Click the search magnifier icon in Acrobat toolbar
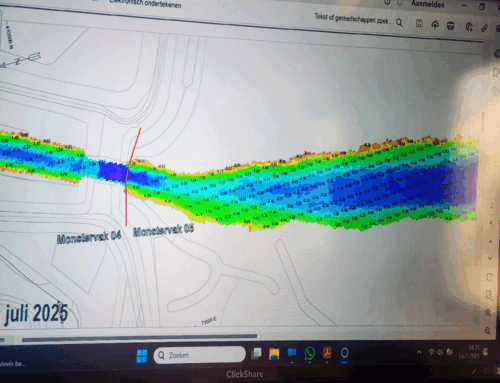The image size is (500, 383). (399, 23)
